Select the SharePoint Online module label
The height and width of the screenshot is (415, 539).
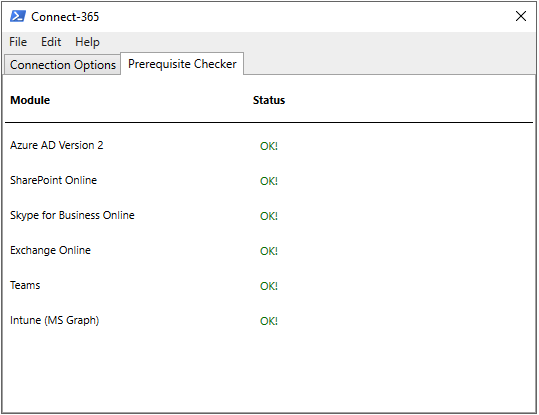pos(54,180)
